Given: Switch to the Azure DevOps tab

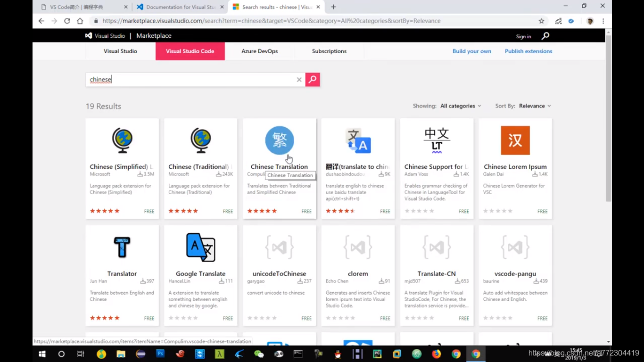Looking at the screenshot, I should coord(260,51).
